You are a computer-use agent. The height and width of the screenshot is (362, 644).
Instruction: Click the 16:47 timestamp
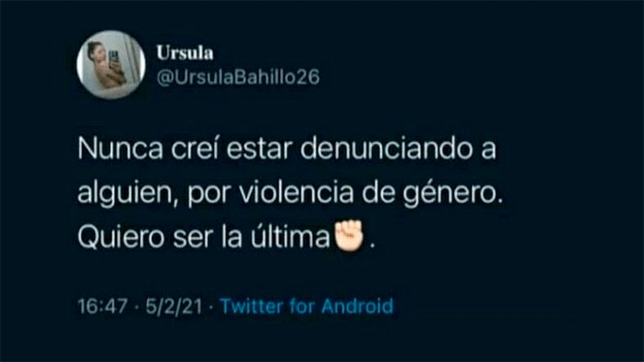tap(102, 306)
